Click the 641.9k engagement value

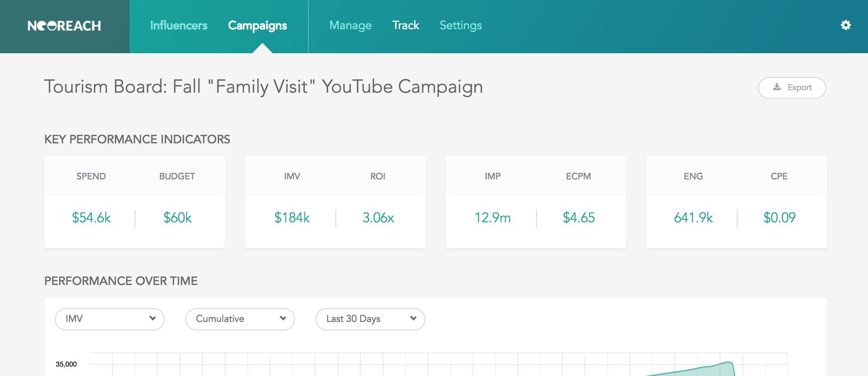click(693, 218)
